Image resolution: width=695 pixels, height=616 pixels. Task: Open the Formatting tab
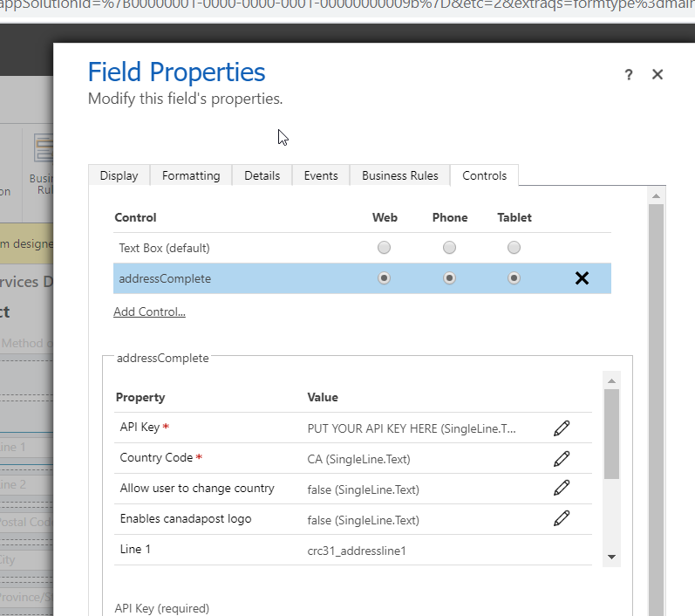tap(191, 175)
